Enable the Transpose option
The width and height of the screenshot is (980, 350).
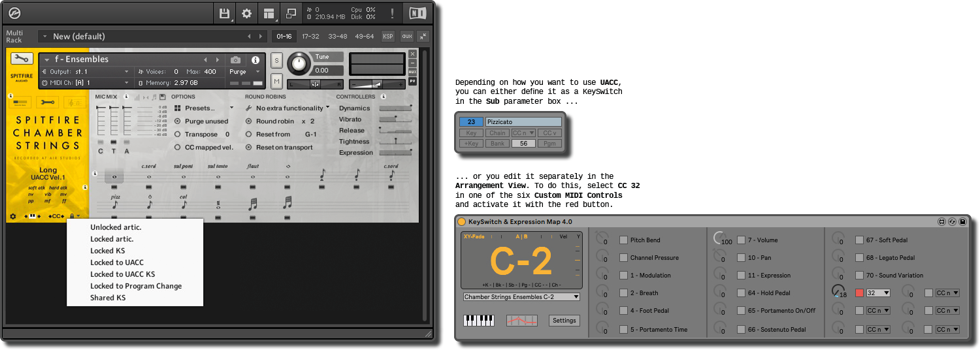tap(178, 135)
